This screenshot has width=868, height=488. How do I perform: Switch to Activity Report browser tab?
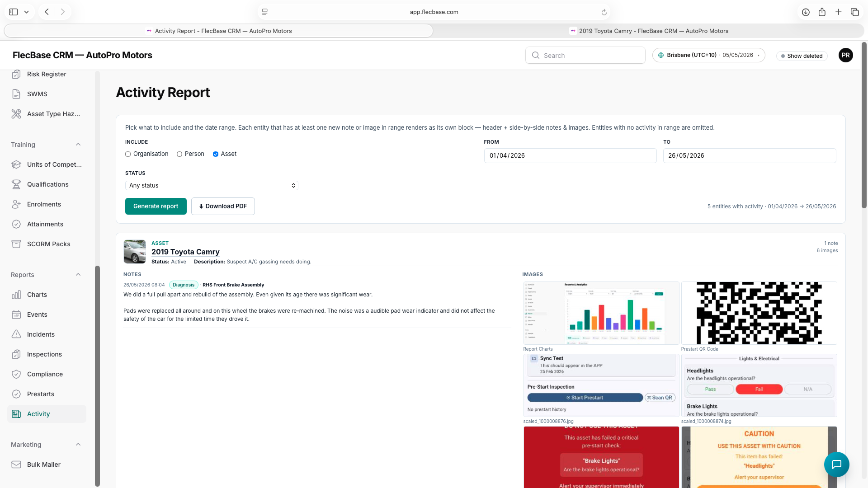pyautogui.click(x=219, y=31)
